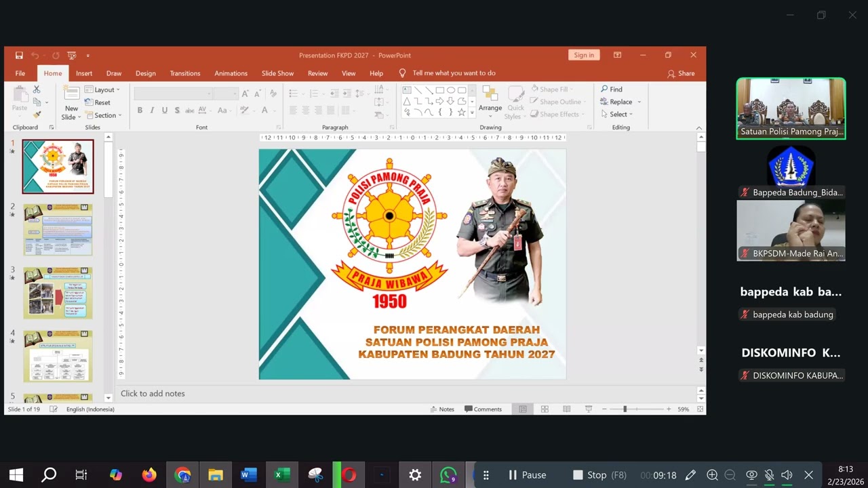
Task: Click zoom out minus button
Action: [605, 409]
